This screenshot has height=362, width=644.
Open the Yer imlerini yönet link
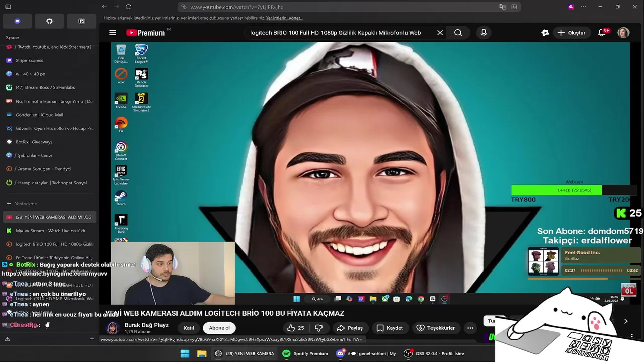point(285,18)
